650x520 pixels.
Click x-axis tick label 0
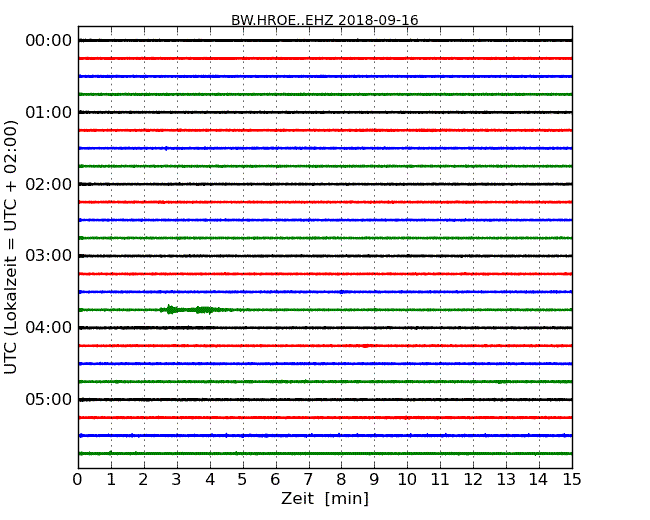(x=78, y=480)
